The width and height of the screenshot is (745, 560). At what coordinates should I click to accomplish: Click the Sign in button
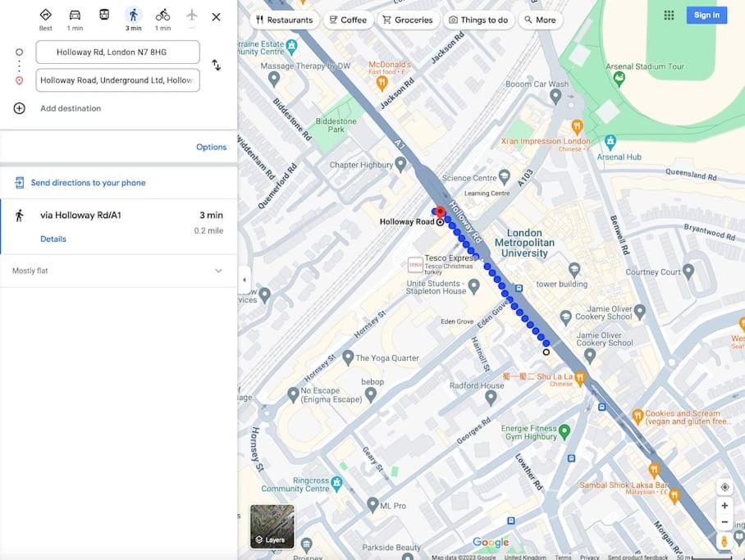click(706, 16)
